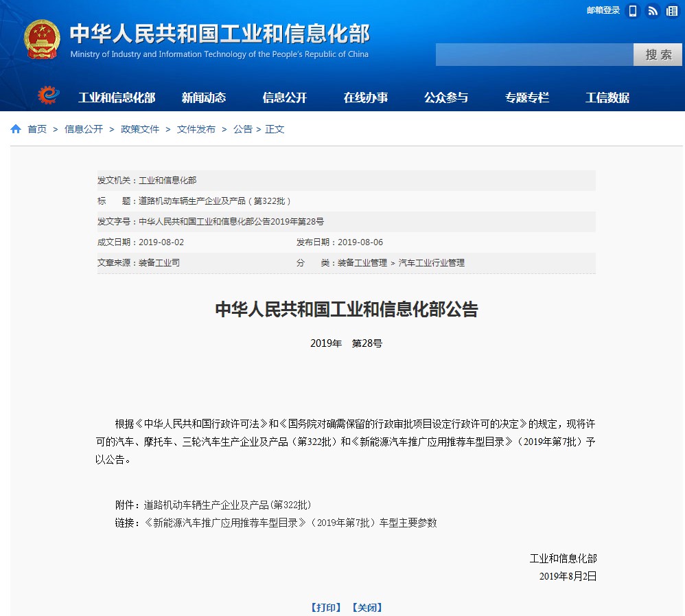This screenshot has width=685, height=616.
Task: Click the data sheet icon beside RSS
Action: pyautogui.click(x=672, y=10)
